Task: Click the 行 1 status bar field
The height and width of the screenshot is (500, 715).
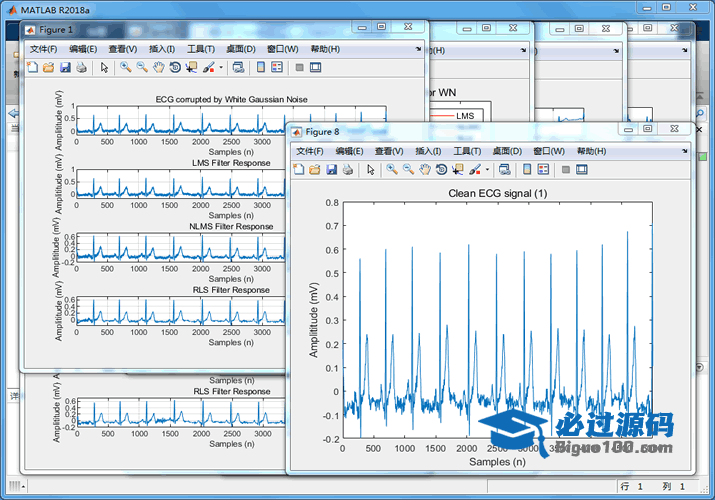Action: [x=632, y=486]
